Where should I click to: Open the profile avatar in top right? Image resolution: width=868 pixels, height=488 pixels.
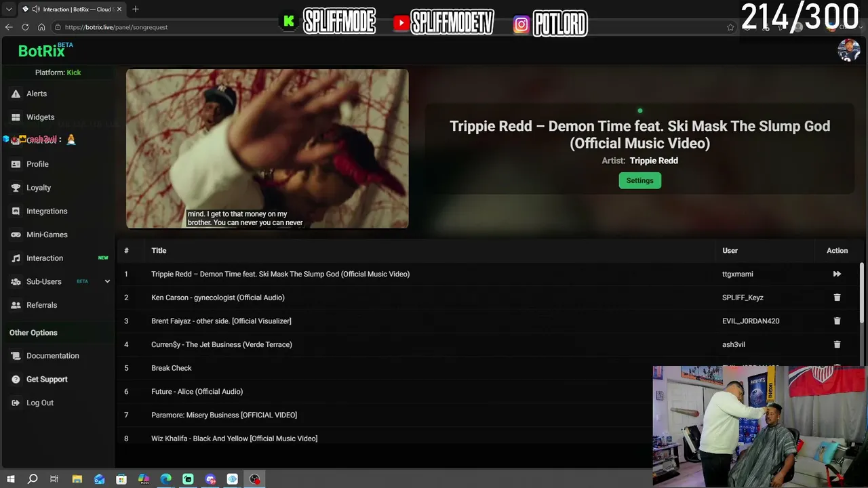[849, 50]
